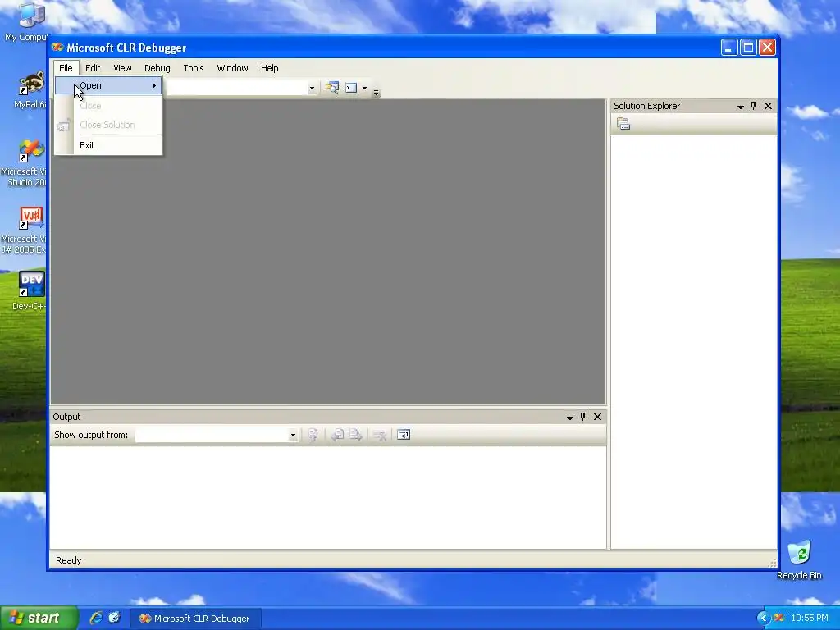Click the system tray butterfly icon
Screen dimensions: 840x630
(x=779, y=619)
